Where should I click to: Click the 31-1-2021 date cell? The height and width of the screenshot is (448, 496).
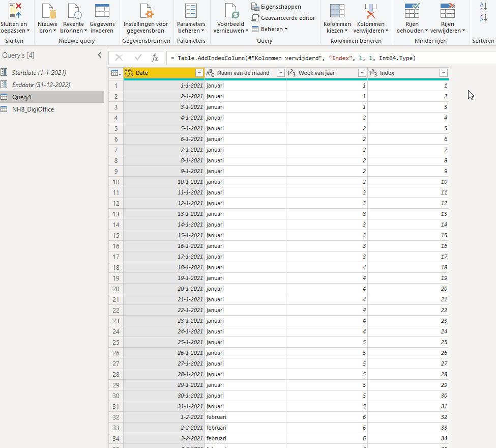(x=164, y=406)
